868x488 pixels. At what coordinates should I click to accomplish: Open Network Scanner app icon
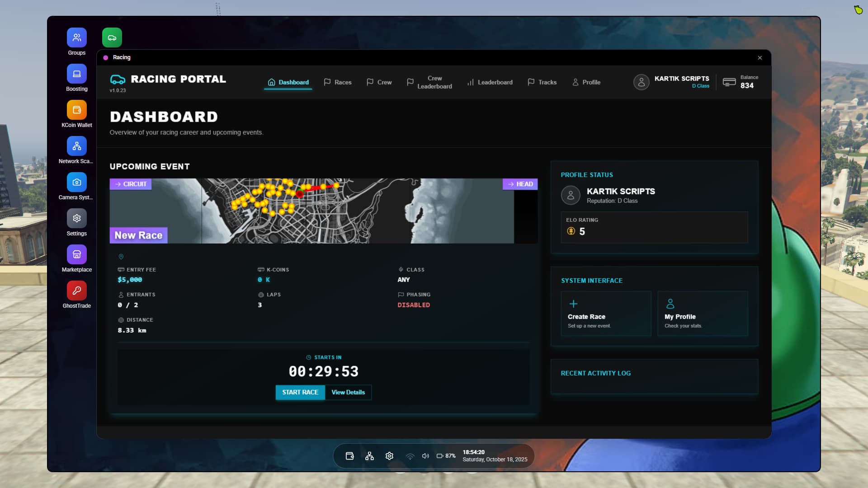[77, 146]
